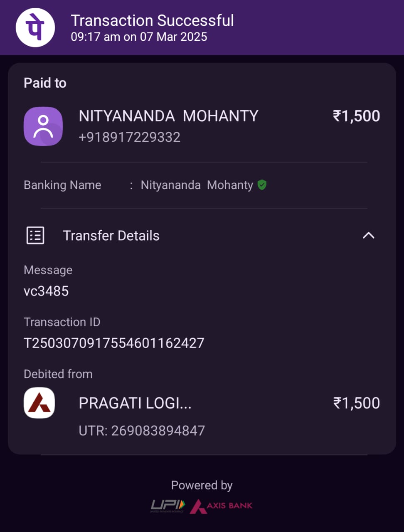Collapse Transfer Details with chevron arrow

(x=368, y=236)
